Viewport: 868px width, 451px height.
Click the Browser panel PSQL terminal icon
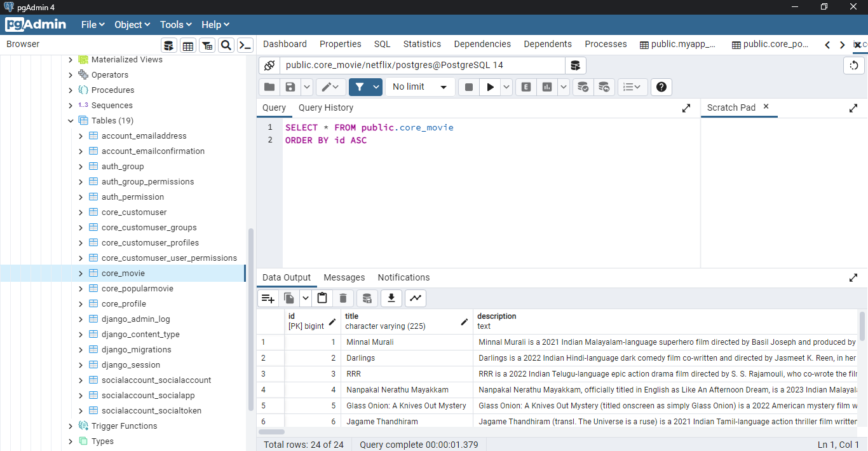coord(245,45)
